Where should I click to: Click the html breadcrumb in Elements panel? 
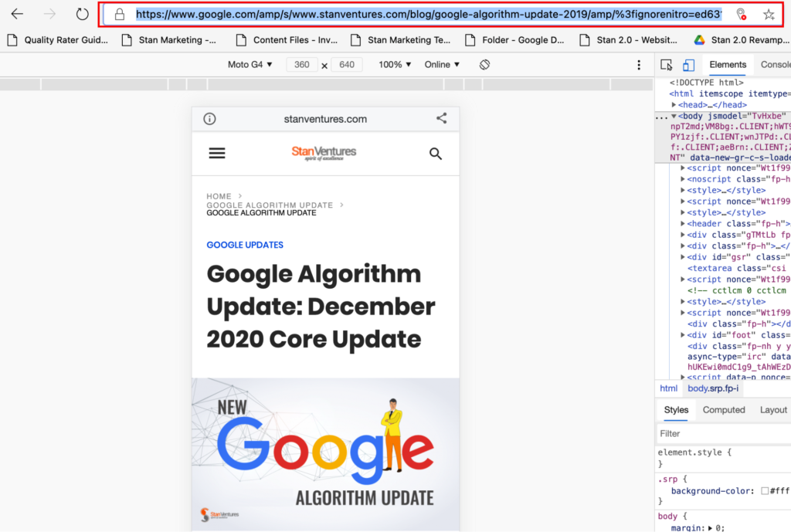(668, 388)
